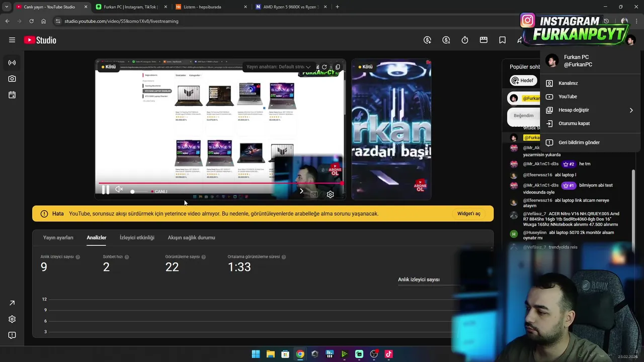Click the bookmark icon in header
Image resolution: width=644 pixels, height=362 pixels.
click(x=502, y=40)
